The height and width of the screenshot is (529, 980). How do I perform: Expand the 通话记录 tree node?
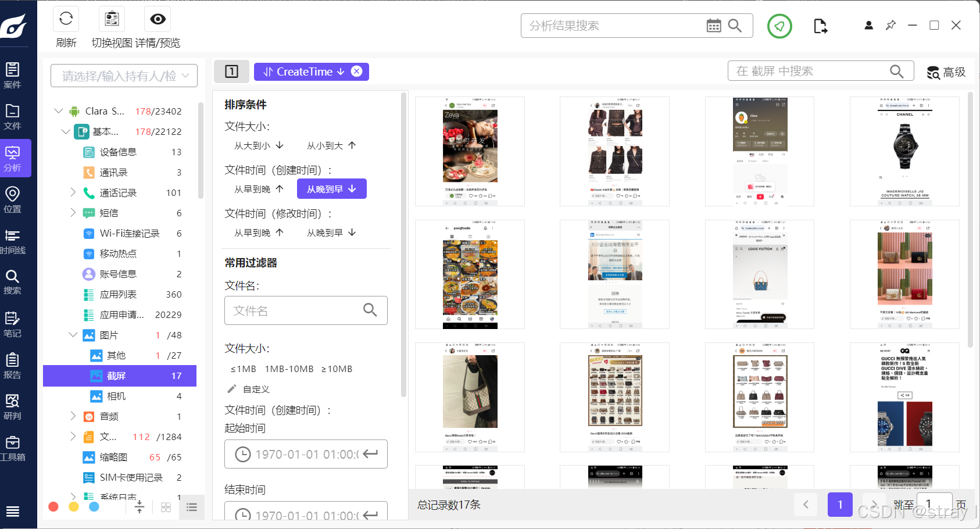(x=73, y=192)
